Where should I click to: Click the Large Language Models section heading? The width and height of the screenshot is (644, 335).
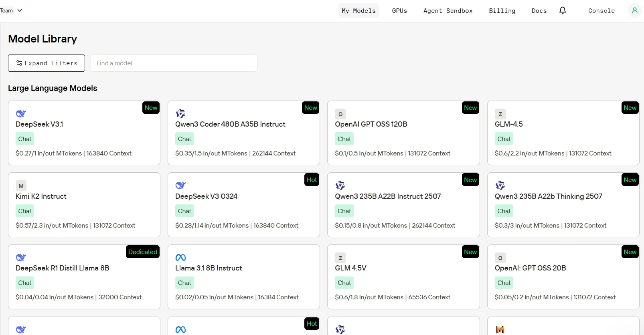pyautogui.click(x=53, y=88)
